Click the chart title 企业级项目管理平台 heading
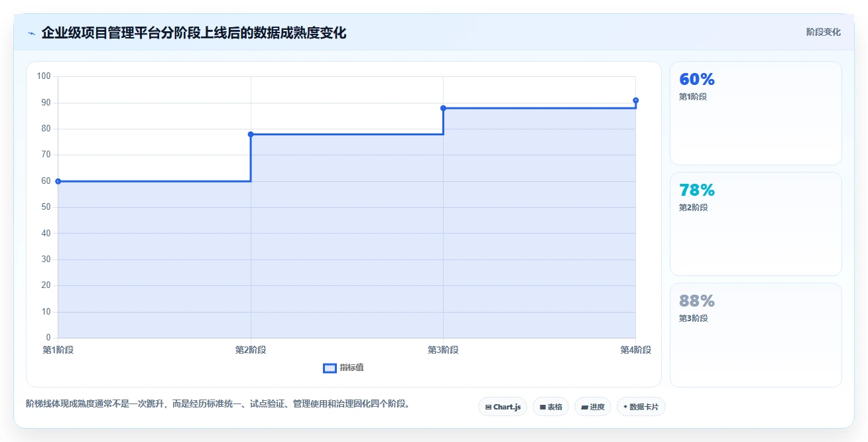This screenshot has height=442, width=868. tap(194, 33)
